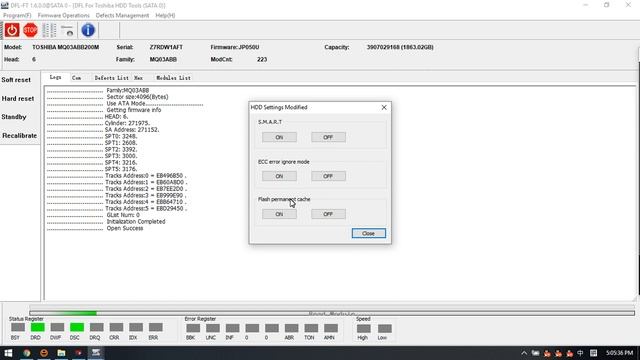The image size is (640, 360).
Task: Show hidden system tray icons
Action: click(524, 353)
